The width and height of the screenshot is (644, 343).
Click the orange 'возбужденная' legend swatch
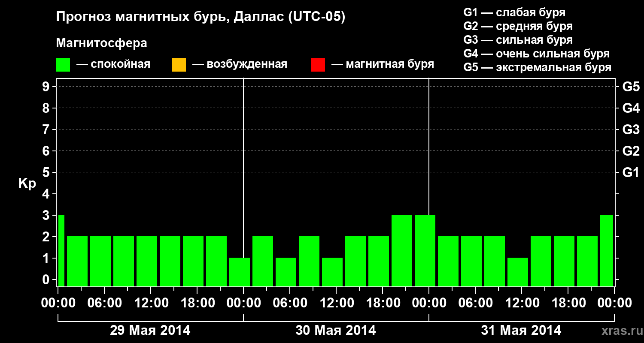pyautogui.click(x=179, y=65)
